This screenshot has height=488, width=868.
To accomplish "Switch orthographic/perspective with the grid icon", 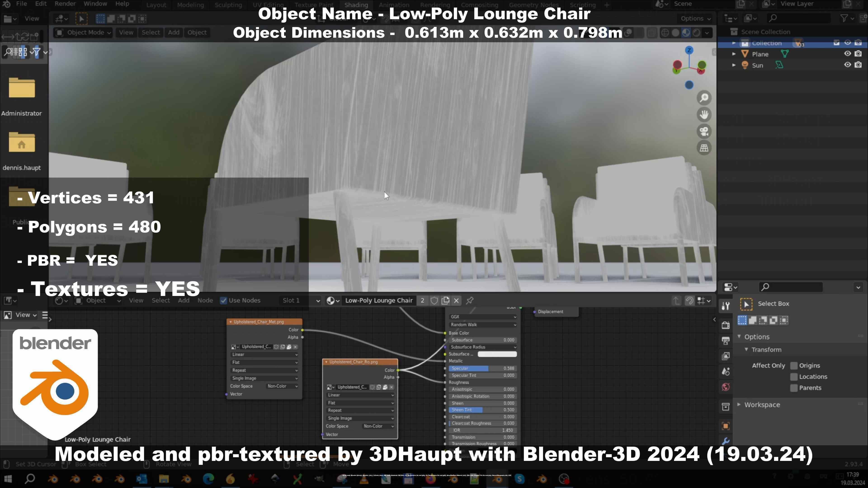I will pyautogui.click(x=704, y=148).
